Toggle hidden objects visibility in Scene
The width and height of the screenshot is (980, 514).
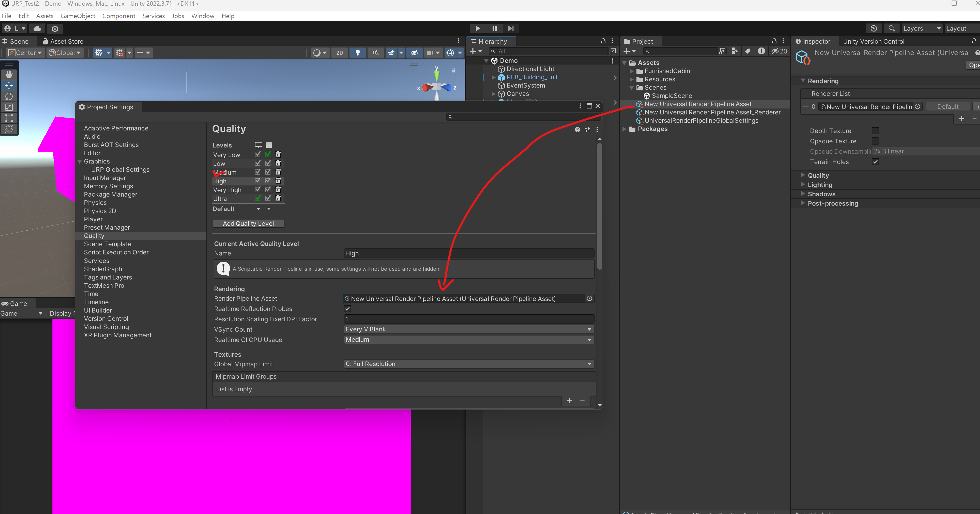coord(414,53)
